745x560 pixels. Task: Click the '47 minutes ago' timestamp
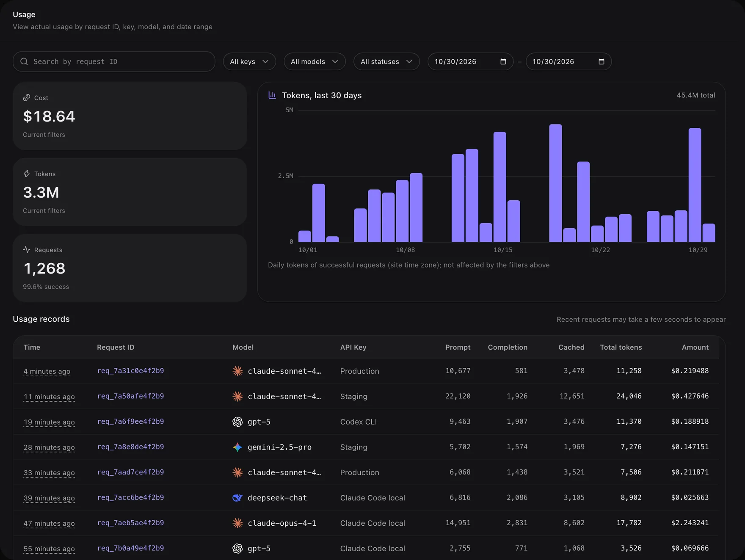click(49, 524)
